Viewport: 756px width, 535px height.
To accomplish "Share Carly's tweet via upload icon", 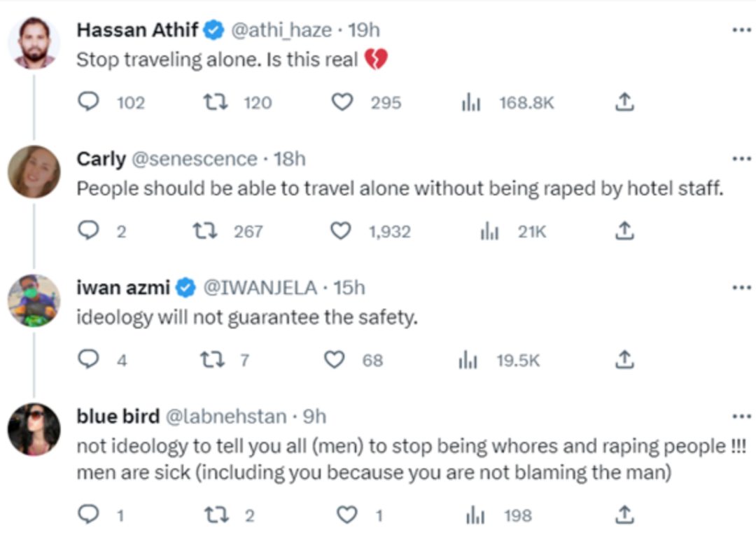I will click(624, 230).
